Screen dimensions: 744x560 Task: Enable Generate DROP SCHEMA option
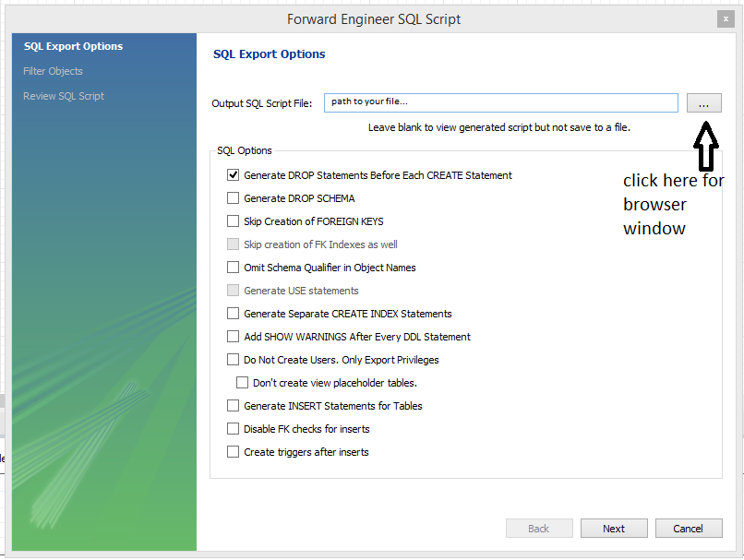(234, 198)
